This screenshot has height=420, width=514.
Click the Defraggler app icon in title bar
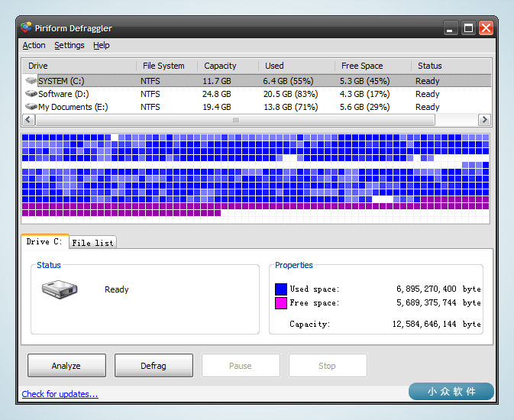click(x=27, y=28)
